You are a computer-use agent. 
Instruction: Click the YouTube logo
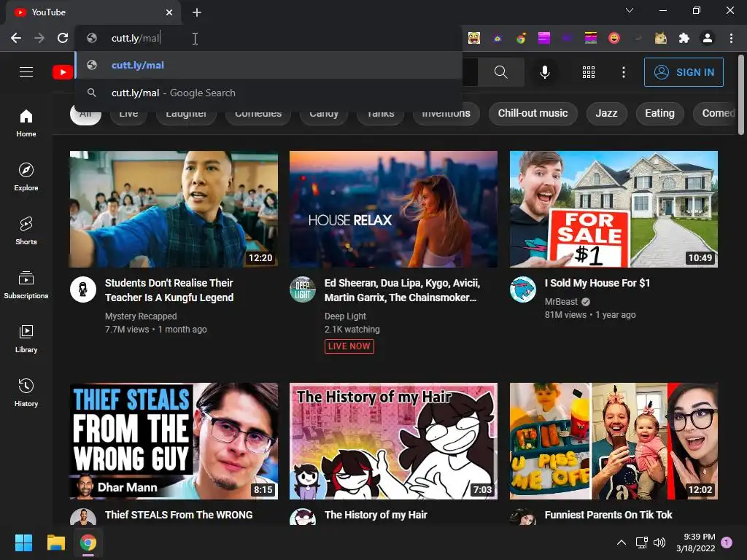click(x=63, y=72)
